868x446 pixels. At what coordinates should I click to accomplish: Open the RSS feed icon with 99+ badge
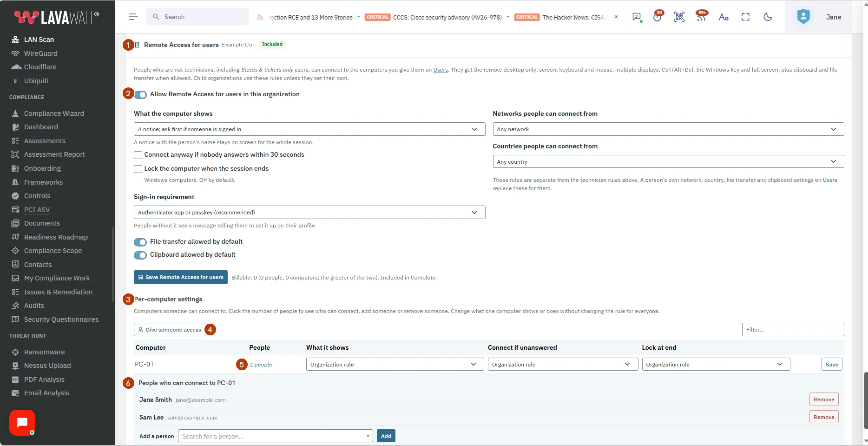click(x=701, y=16)
